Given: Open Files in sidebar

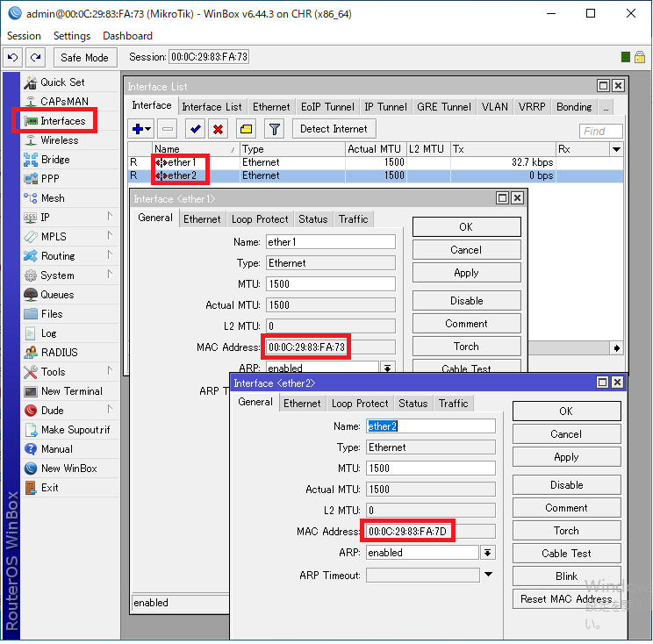Looking at the screenshot, I should pyautogui.click(x=52, y=314).
